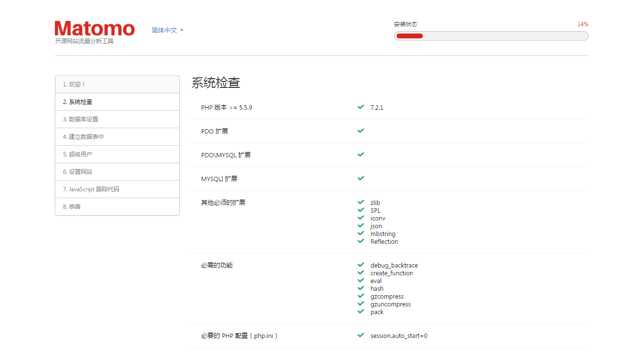644x353 pixels.
Task: Click the gzcompress function name
Action: [x=387, y=297]
